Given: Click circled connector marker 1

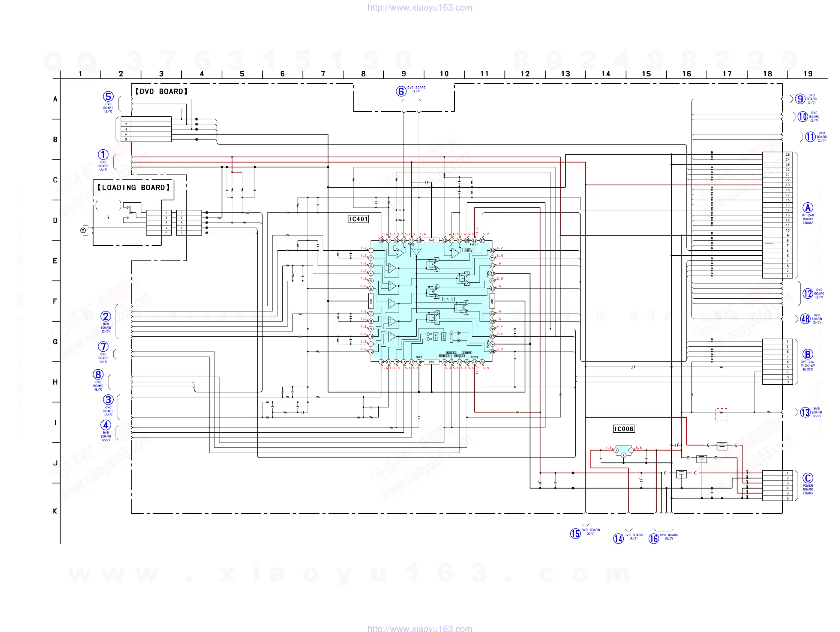Looking at the screenshot, I should click(x=103, y=155).
